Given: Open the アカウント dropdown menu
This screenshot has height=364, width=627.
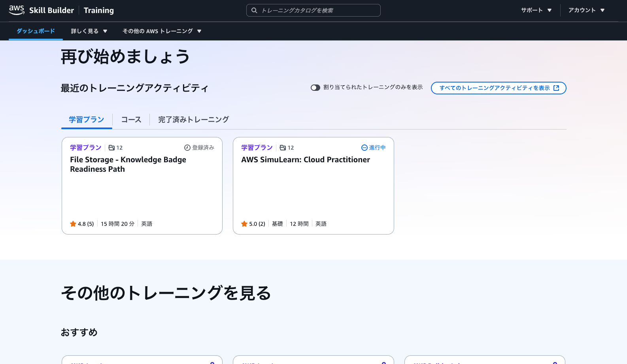Looking at the screenshot, I should tap(587, 10).
